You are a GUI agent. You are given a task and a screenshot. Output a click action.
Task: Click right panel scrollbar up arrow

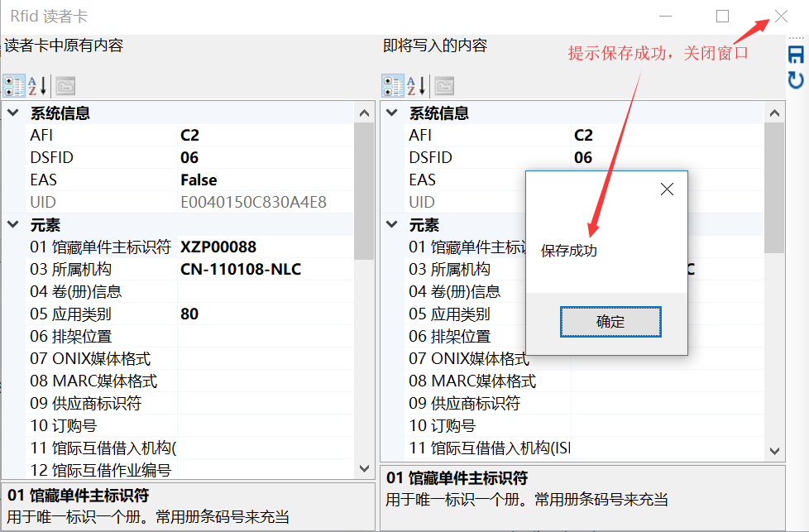click(774, 113)
